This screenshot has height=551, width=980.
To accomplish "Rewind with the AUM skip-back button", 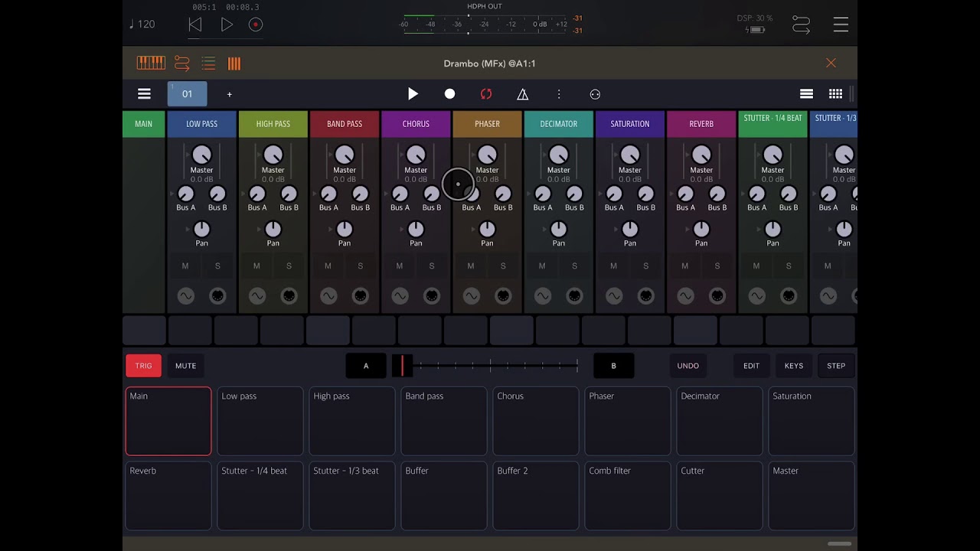I will coord(195,24).
